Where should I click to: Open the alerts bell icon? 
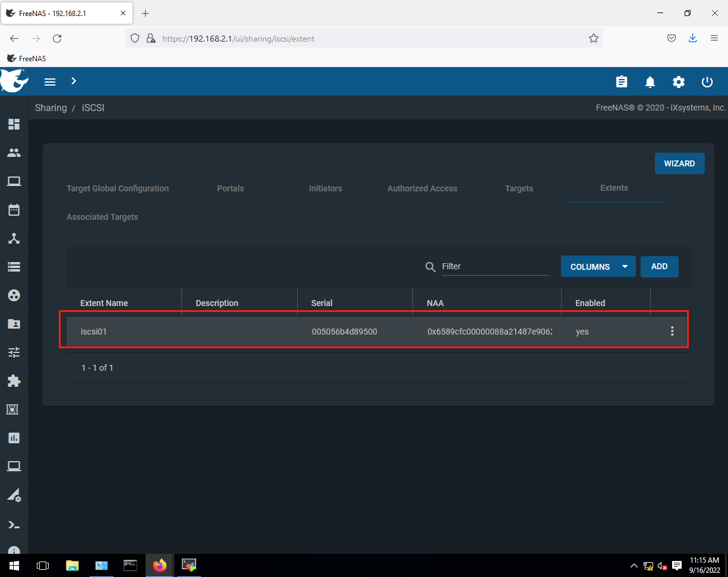[x=650, y=82]
